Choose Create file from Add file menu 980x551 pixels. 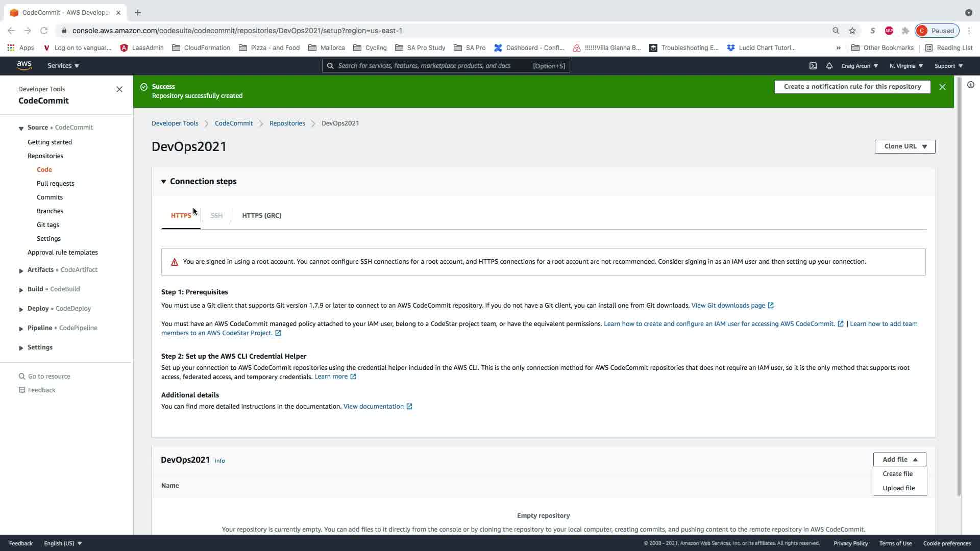point(897,474)
